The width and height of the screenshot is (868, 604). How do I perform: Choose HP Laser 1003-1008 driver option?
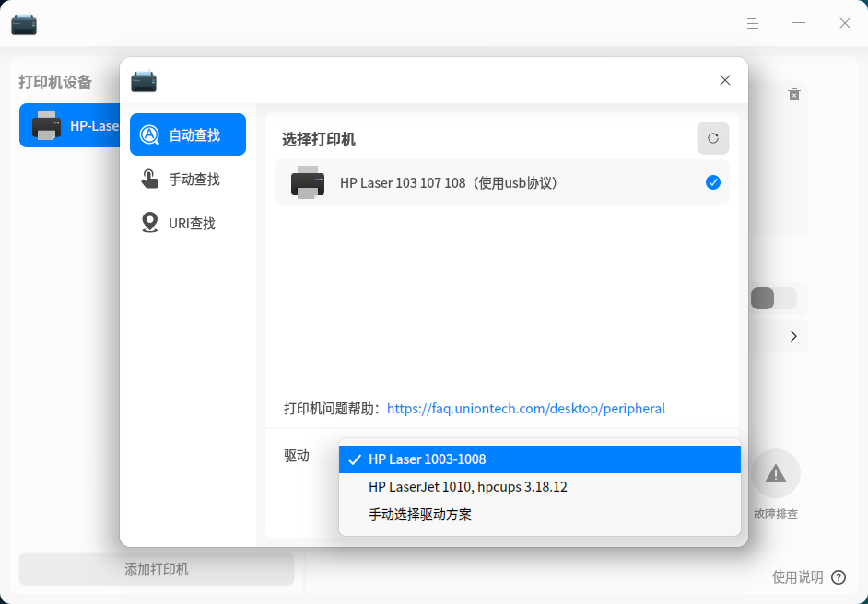click(540, 459)
